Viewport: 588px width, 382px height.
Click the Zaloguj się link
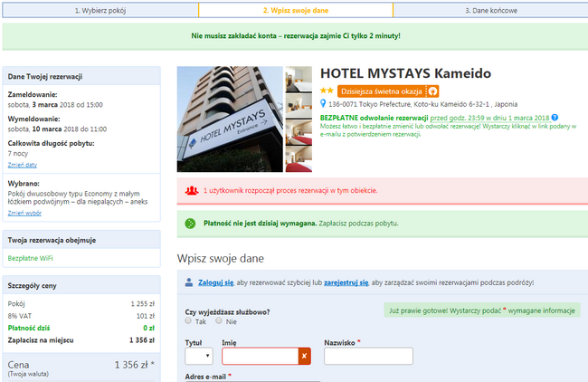[x=215, y=282]
